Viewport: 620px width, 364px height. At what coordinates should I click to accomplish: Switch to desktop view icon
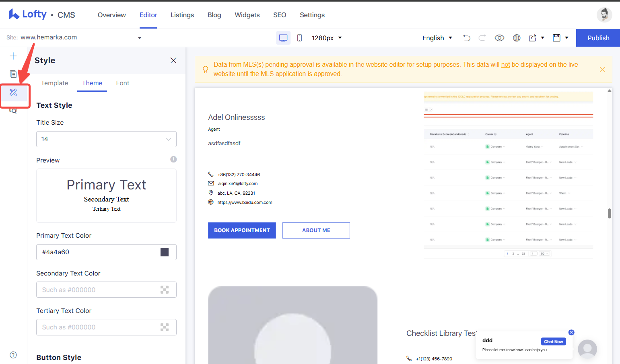tap(283, 38)
